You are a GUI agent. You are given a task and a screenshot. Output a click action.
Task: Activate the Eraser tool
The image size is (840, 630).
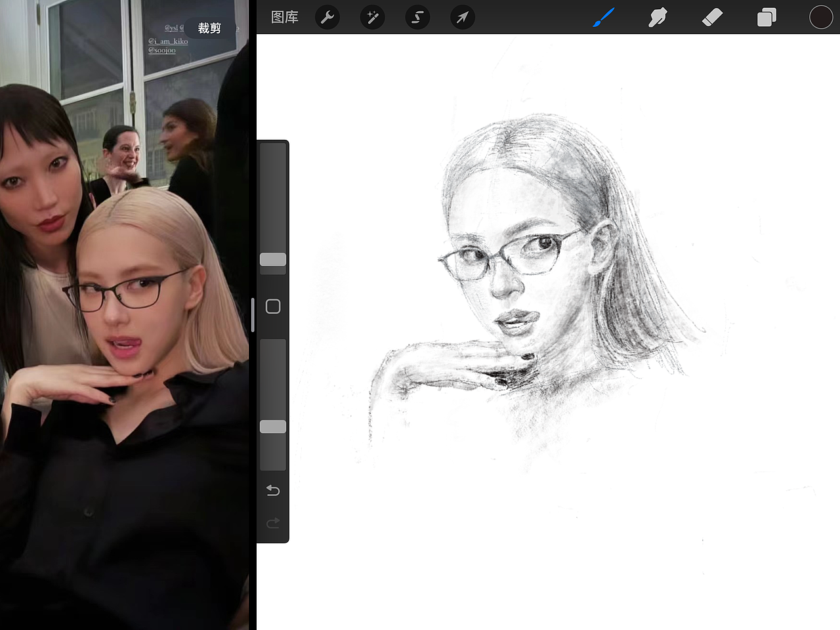(713, 17)
